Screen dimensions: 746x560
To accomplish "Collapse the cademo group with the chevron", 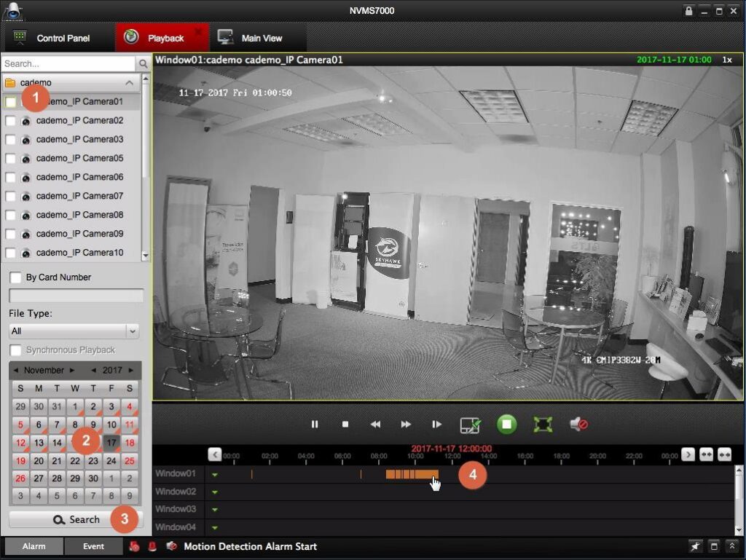I will point(130,83).
